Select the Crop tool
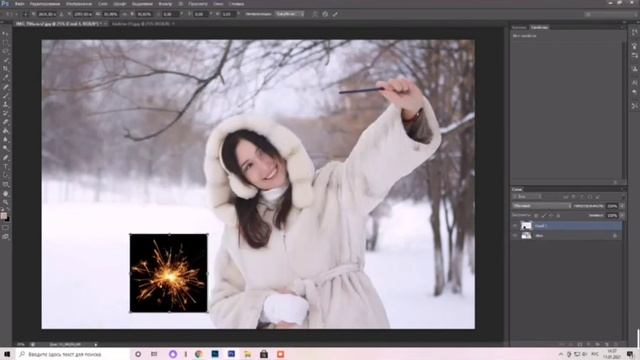640x360 pixels. click(5, 69)
